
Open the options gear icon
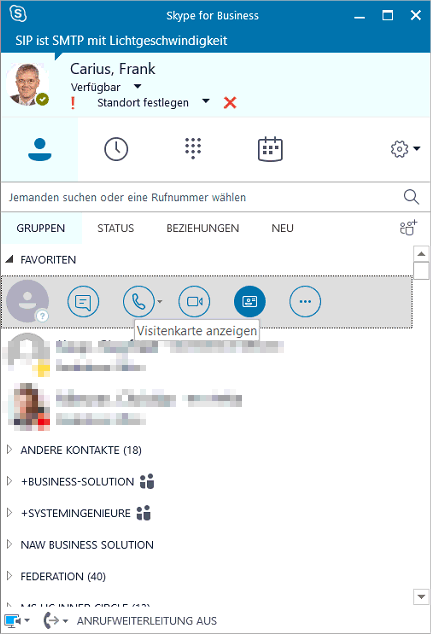[399, 149]
